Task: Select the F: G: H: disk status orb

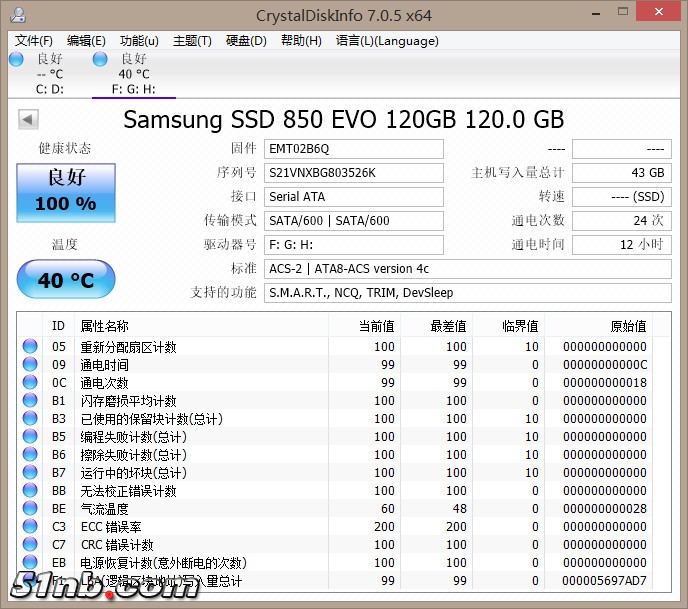Action: 100,60
